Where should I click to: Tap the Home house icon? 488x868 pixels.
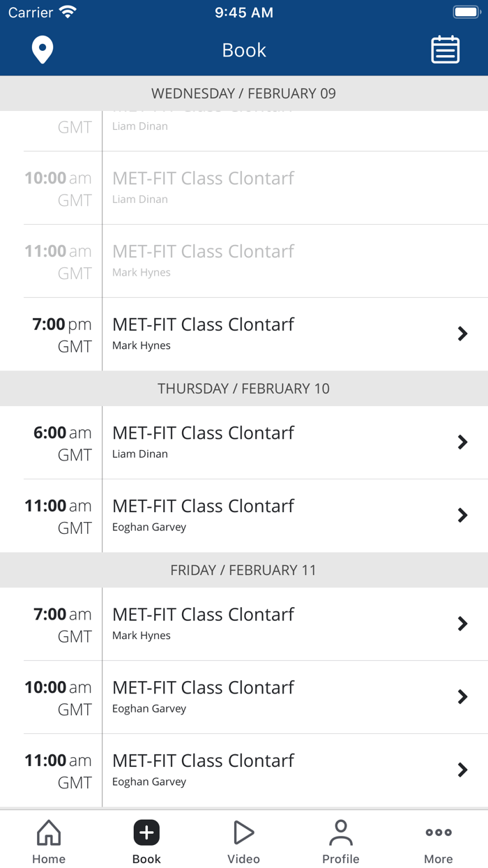(x=49, y=832)
